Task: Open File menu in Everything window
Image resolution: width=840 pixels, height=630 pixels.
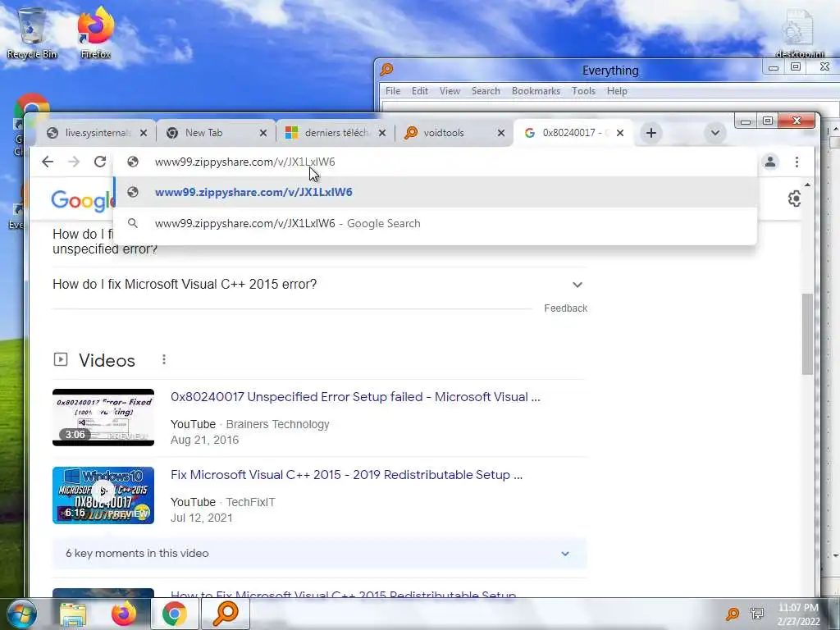Action: click(x=393, y=91)
